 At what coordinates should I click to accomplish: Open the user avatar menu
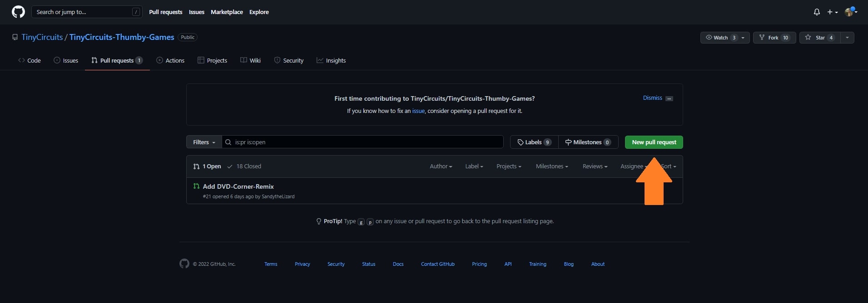(x=850, y=12)
